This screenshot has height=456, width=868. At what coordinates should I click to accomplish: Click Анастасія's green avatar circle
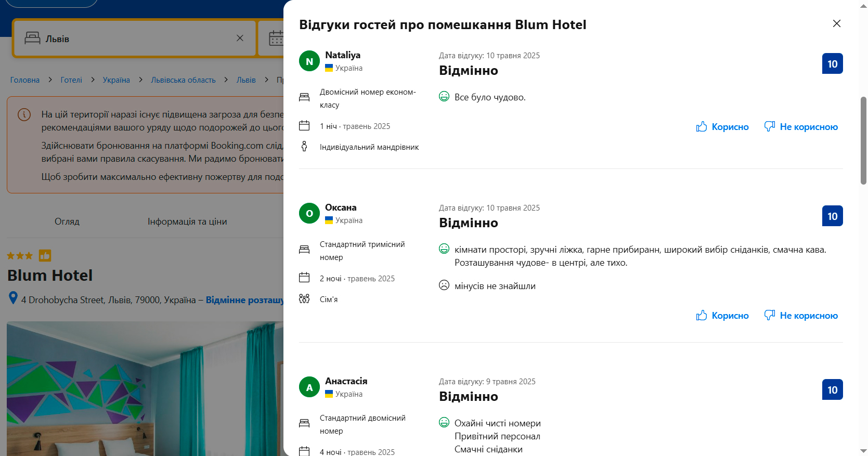click(x=309, y=387)
